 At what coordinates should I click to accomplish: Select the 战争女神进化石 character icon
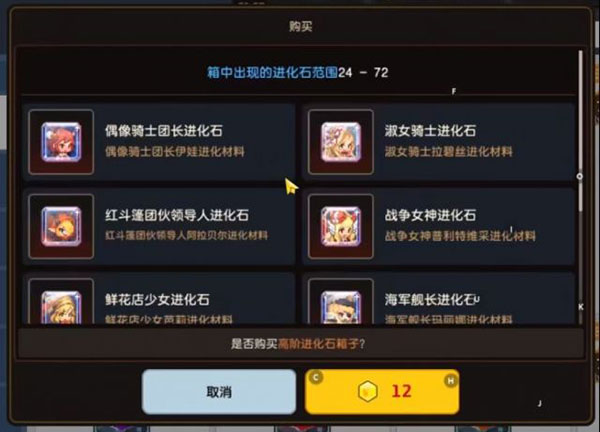click(x=341, y=227)
